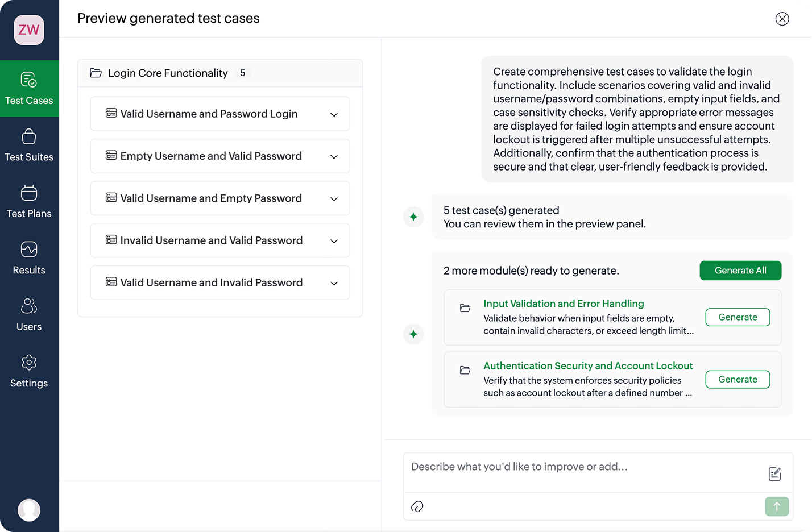Image resolution: width=812 pixels, height=532 pixels.
Task: Close the preview generated test cases panel
Action: 782,19
